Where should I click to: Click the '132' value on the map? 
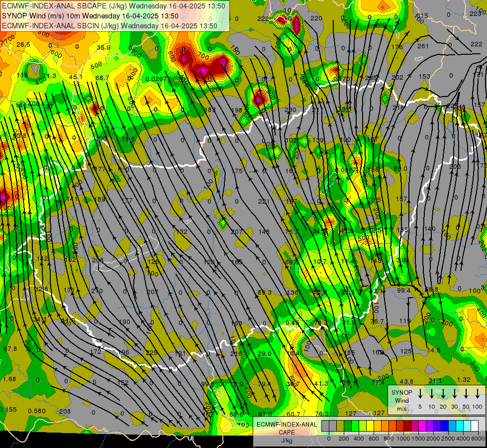pyautogui.click(x=182, y=231)
